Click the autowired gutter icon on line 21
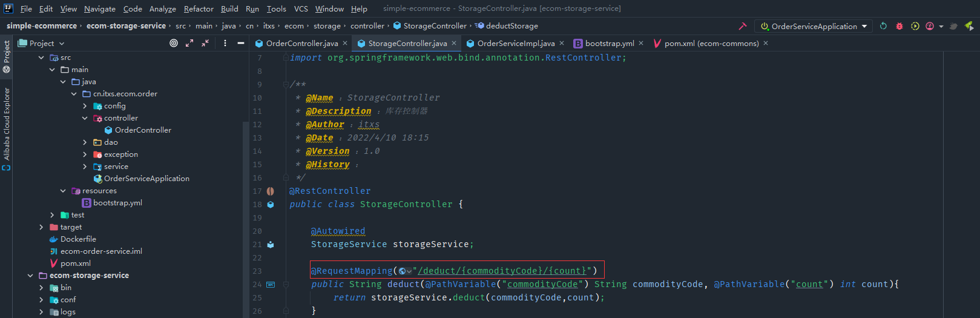 271,245
